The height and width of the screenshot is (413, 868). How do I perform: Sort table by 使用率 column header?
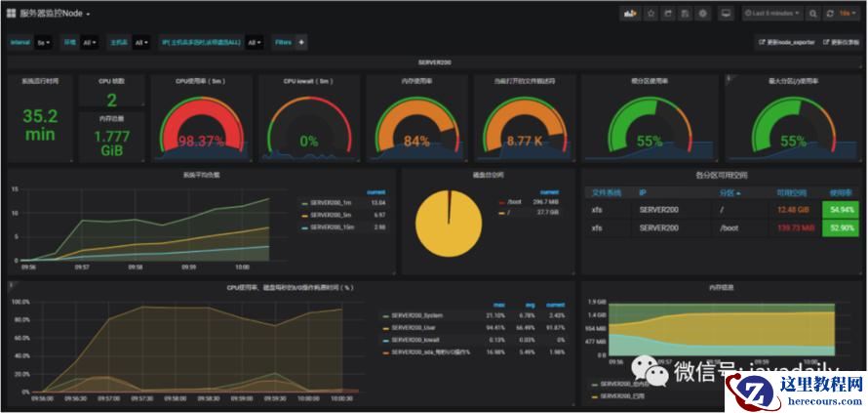(840, 193)
